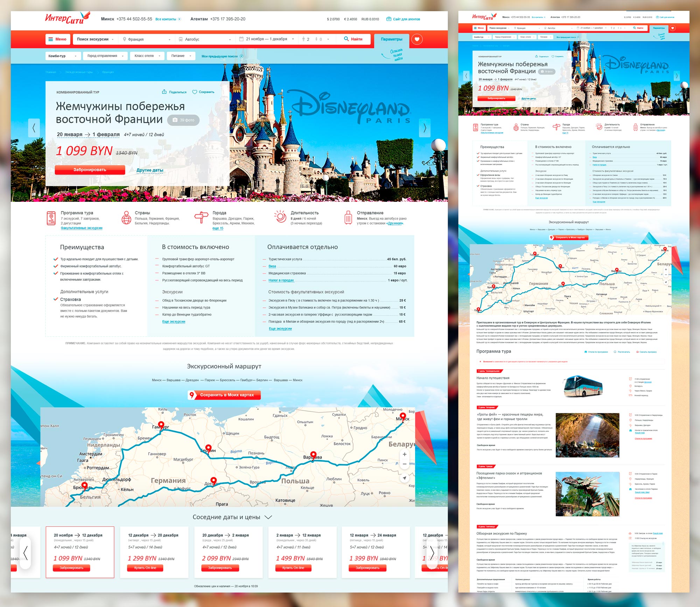
Task: Open Поиск экскурсии dropdown in the large mockup
Action: coord(95,39)
